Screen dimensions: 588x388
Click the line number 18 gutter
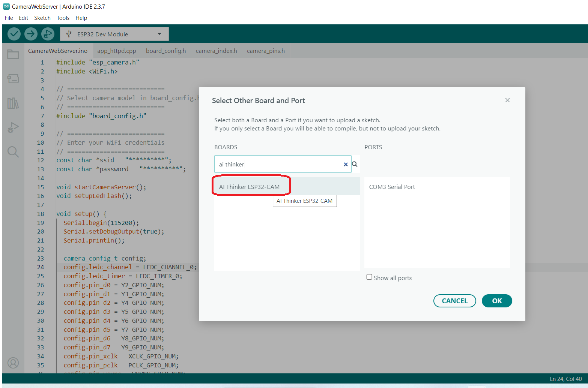[x=41, y=214]
